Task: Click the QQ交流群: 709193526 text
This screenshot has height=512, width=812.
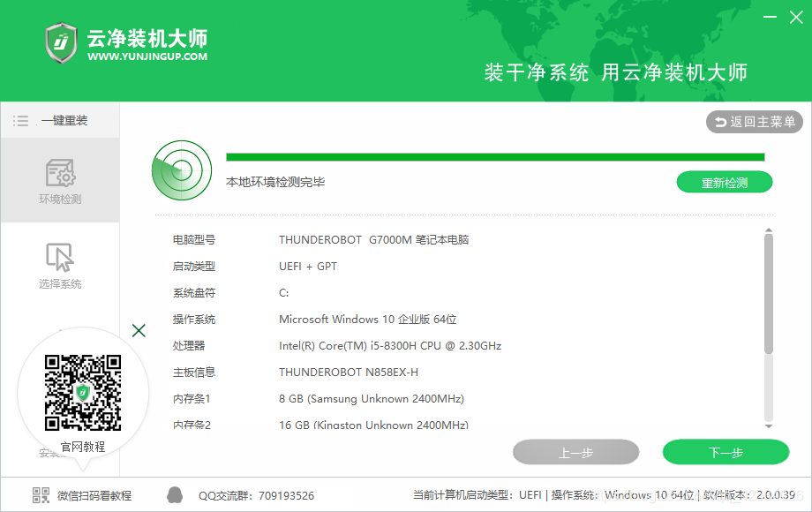Action: coord(256,495)
